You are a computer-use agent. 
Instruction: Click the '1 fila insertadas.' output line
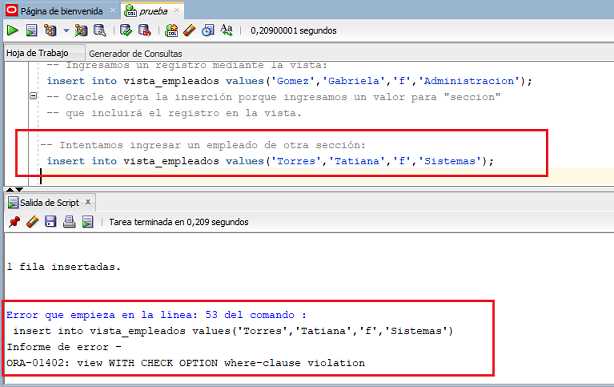[63, 267]
